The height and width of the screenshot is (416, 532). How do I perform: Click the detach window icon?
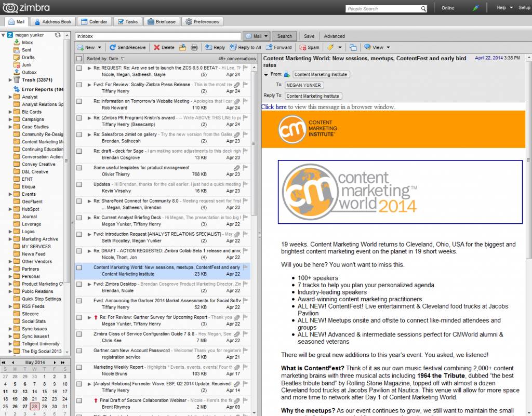tap(353, 47)
